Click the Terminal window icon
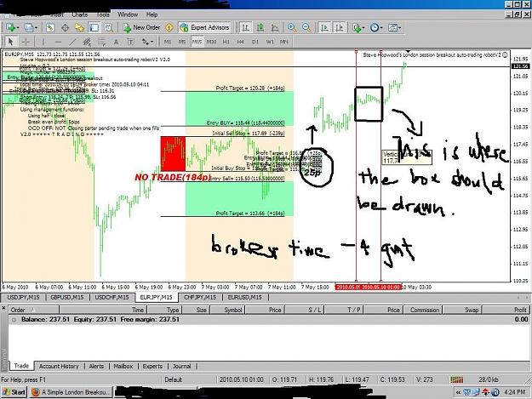532x399 pixels. point(94,28)
